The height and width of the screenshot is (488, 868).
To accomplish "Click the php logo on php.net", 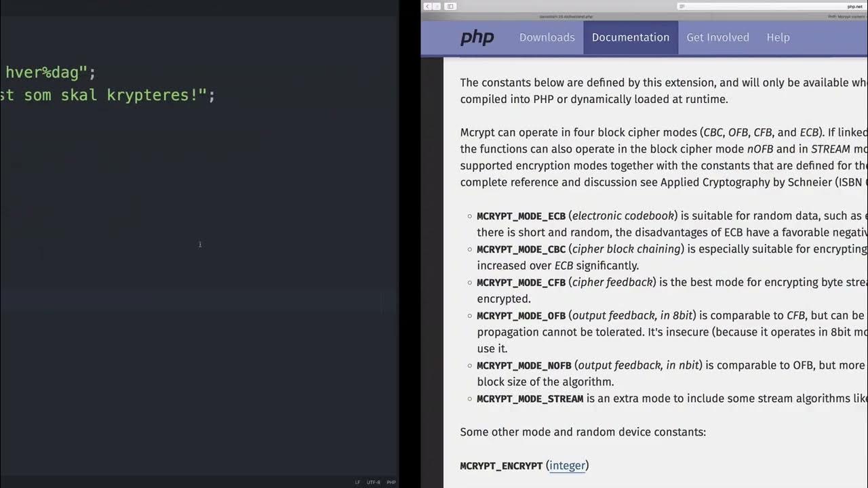I will click(477, 37).
